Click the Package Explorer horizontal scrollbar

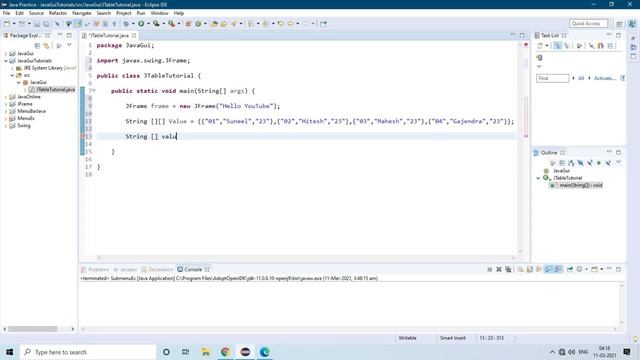tap(33, 329)
